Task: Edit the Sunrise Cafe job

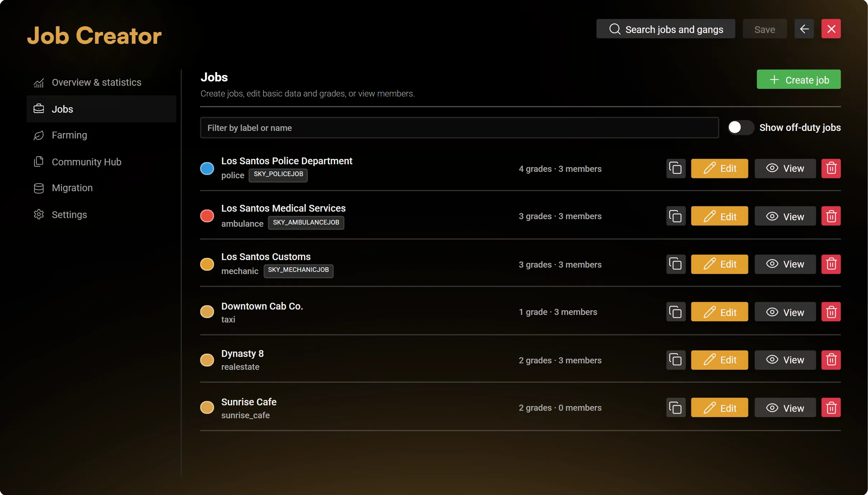Action: 719,407
